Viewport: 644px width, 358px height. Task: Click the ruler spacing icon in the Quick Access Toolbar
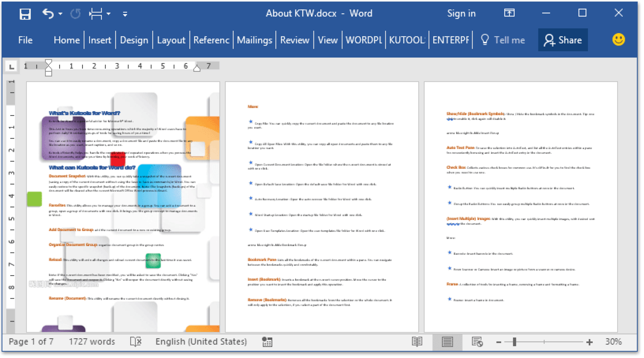tap(96, 13)
